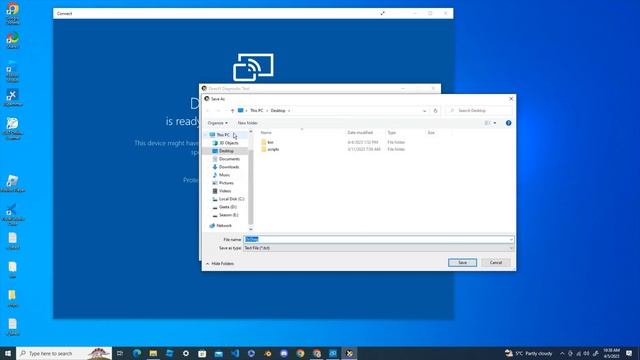Expand the chevron after Desktop in breadcrumb
Image resolution: width=640 pixels, height=360 pixels.
289,111
